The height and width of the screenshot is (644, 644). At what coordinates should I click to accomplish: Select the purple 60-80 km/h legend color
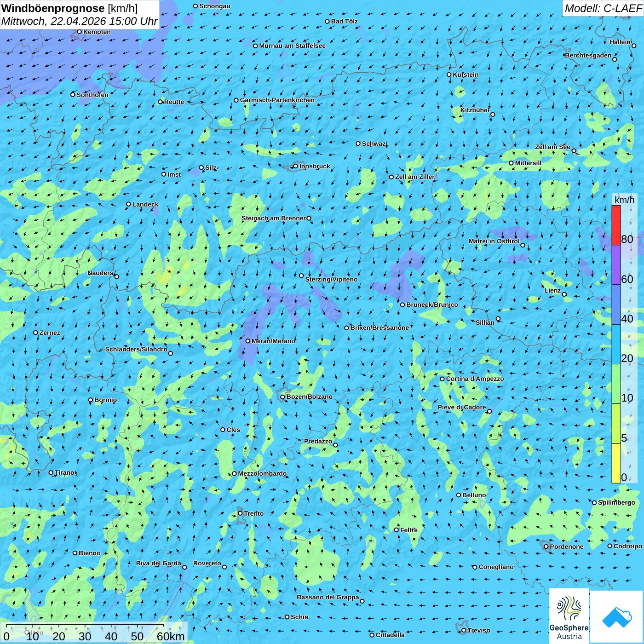(x=616, y=265)
